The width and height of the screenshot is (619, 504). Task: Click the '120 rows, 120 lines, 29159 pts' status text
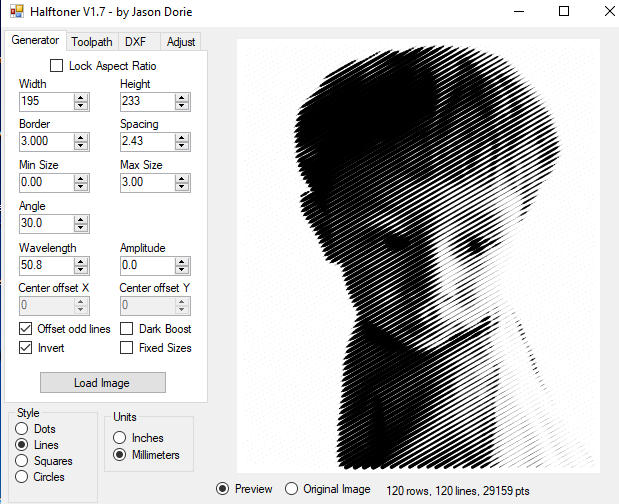[458, 491]
